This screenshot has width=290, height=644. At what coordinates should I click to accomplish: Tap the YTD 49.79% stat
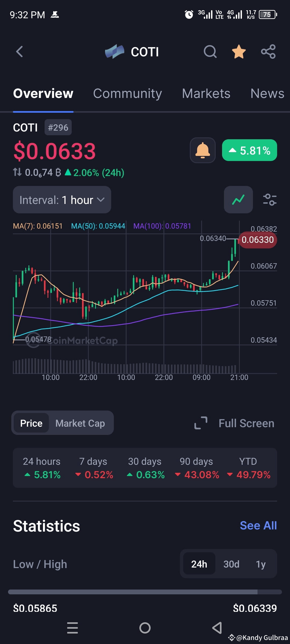tap(248, 468)
